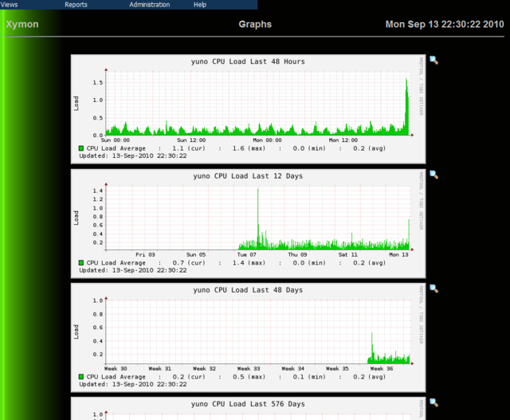The image size is (510, 420).
Task: Click the 'Week 36' axis label in 48 Days graph
Action: pyautogui.click(x=382, y=369)
